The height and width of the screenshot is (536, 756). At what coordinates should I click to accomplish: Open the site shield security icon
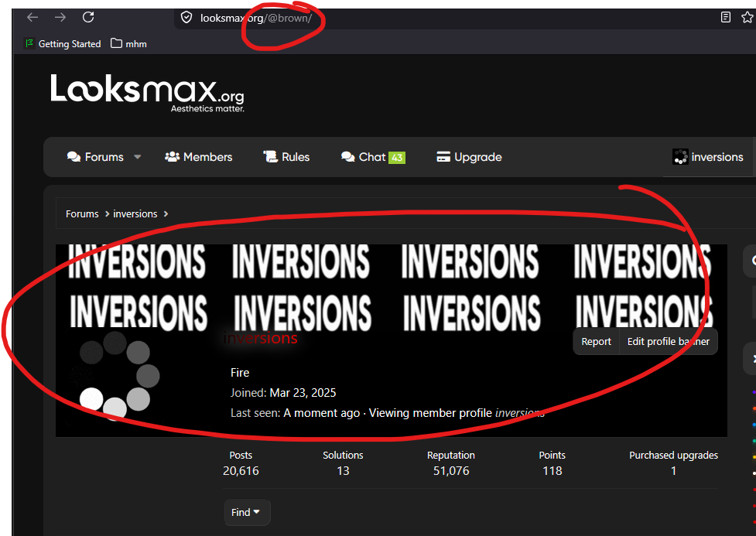186,18
